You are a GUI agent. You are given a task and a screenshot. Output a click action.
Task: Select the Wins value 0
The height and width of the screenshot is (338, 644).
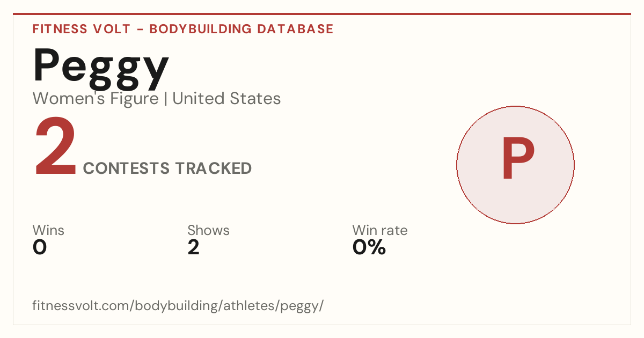(x=40, y=247)
